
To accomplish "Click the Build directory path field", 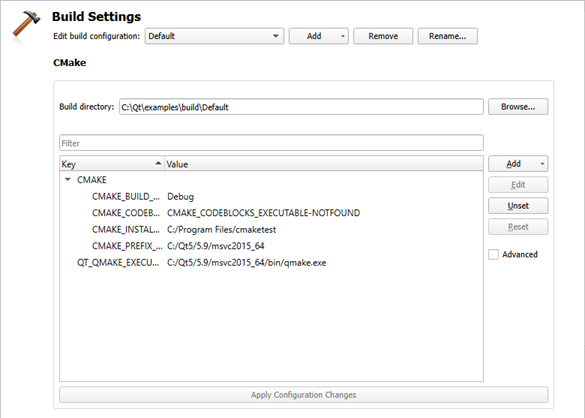I will click(301, 107).
